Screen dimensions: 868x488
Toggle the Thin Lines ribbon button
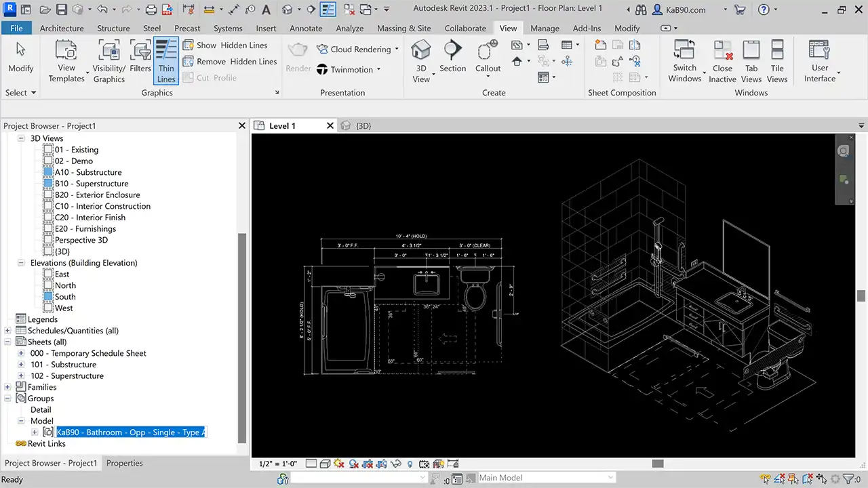(166, 61)
